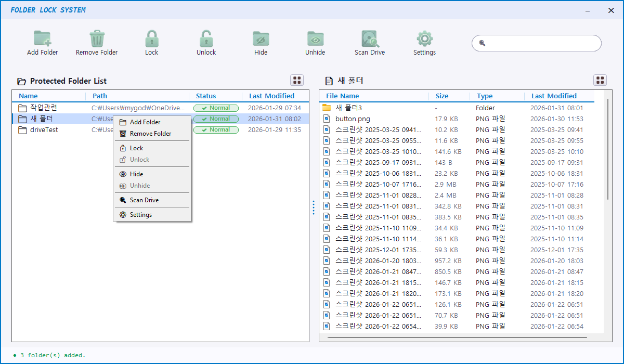Click the dotted splitter handle between panels
Image resolution: width=624 pixels, height=364 pixels.
pos(314,207)
